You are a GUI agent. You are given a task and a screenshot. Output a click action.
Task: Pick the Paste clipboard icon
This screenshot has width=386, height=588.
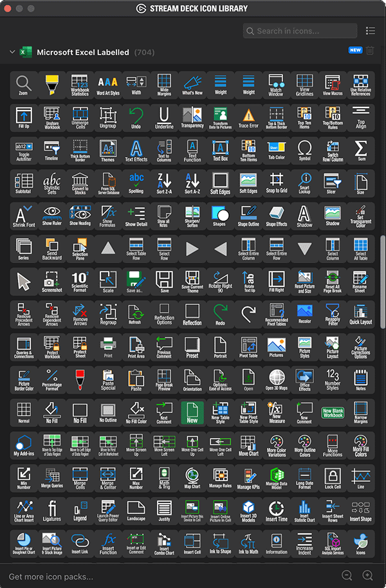[136, 380]
